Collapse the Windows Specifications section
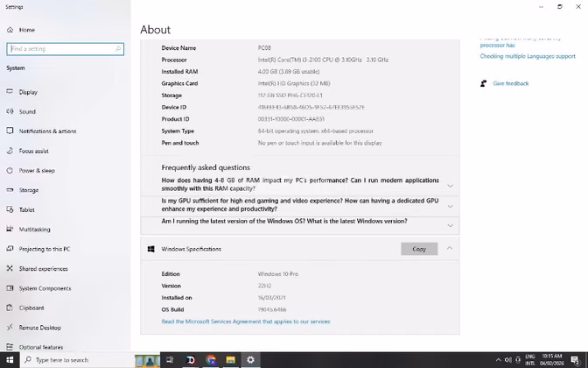The image size is (588, 368). click(x=450, y=248)
